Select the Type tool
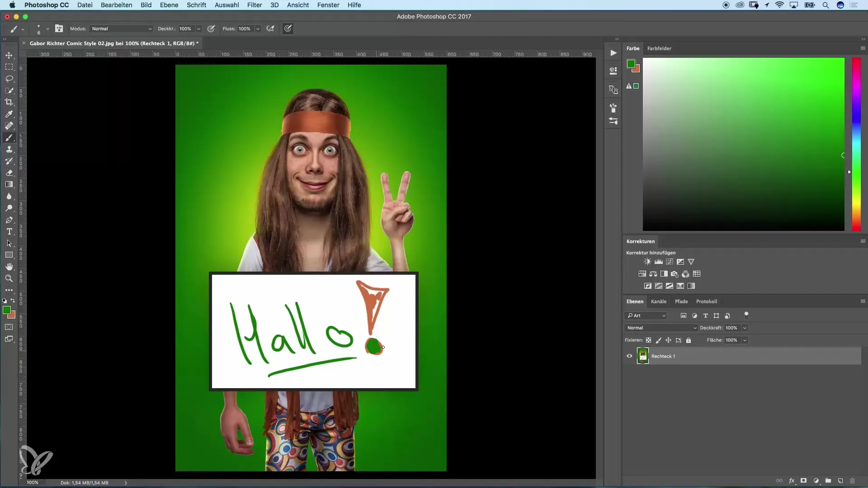This screenshot has width=868, height=488. 9,231
